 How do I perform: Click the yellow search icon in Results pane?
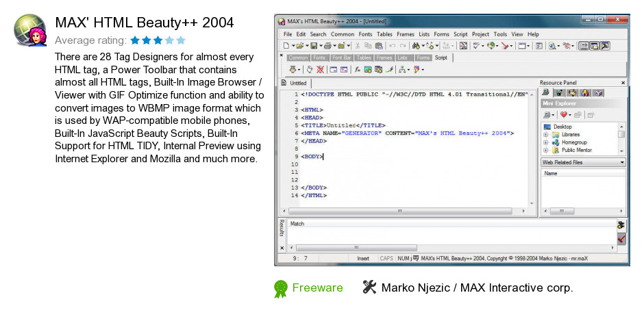tap(621, 225)
